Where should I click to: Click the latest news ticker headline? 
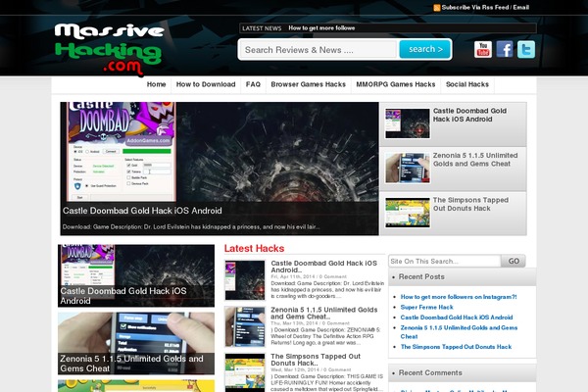point(321,28)
